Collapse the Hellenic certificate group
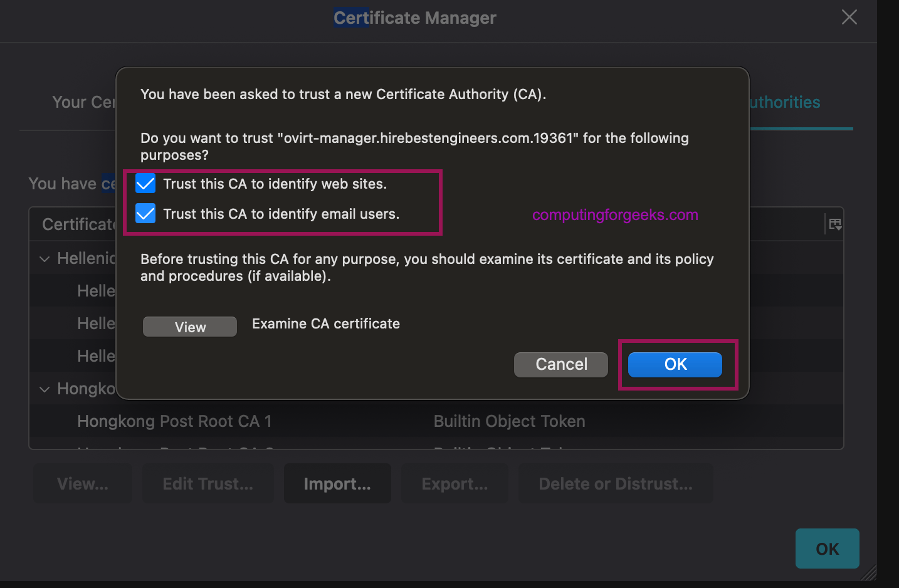The height and width of the screenshot is (588, 899). click(44, 258)
